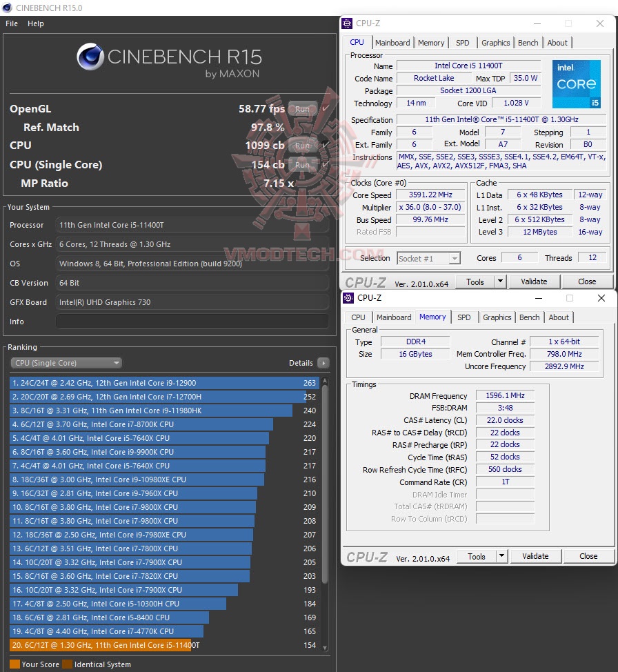618x672 pixels.
Task: Run the CPU benchmark
Action: click(x=302, y=146)
